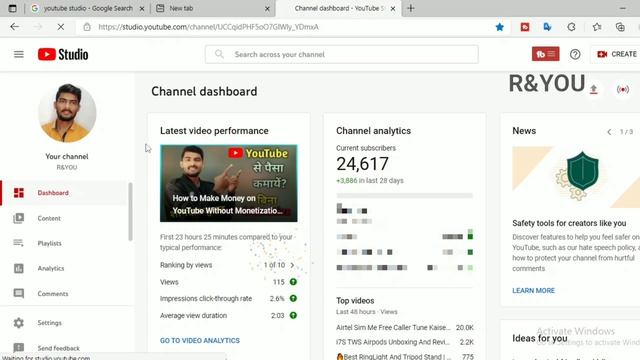Image resolution: width=640 pixels, height=360 pixels.
Task: Close the Channel dashboard tab
Action: [393, 8]
